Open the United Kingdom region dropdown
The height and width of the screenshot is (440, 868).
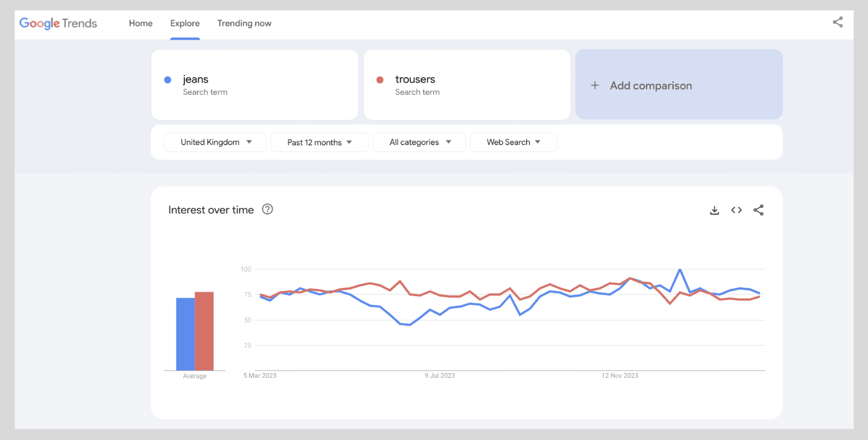[x=215, y=142]
